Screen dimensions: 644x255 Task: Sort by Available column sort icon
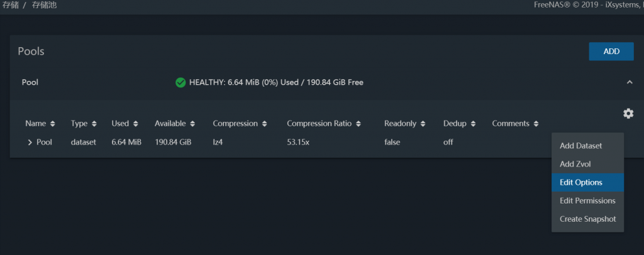[192, 124]
